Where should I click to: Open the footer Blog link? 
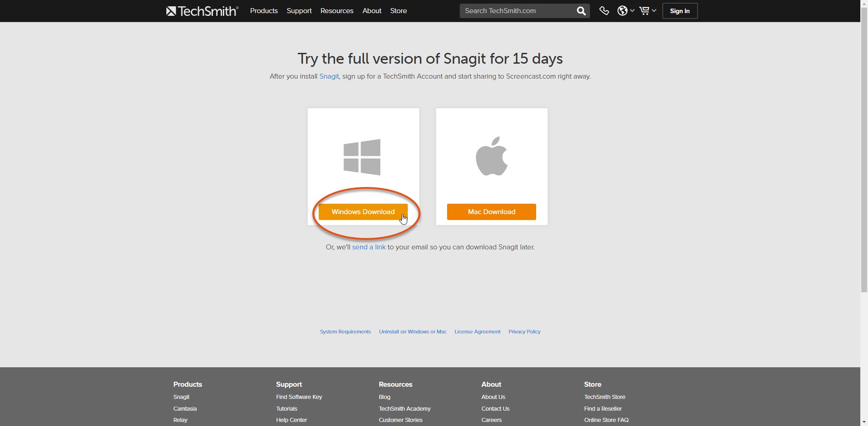coord(385,397)
